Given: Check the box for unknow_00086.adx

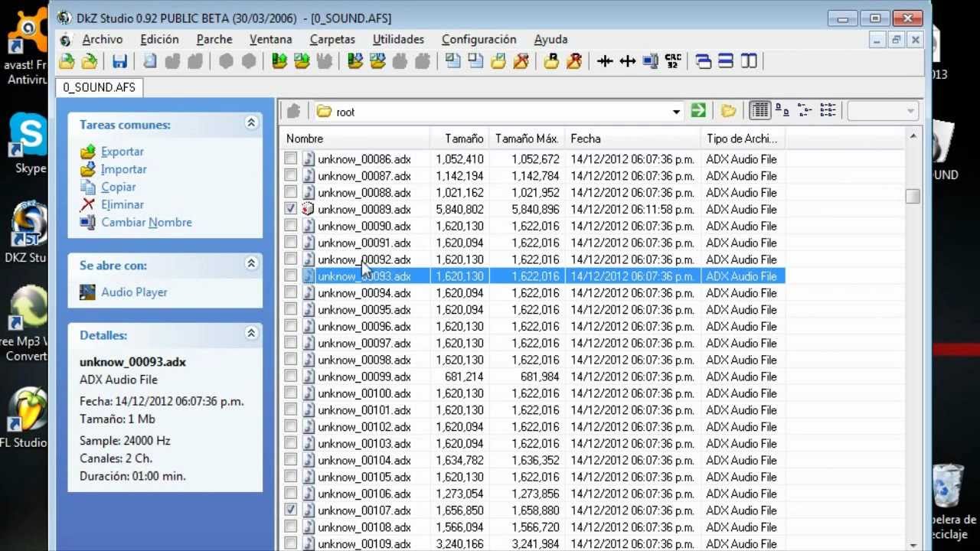Looking at the screenshot, I should point(290,158).
